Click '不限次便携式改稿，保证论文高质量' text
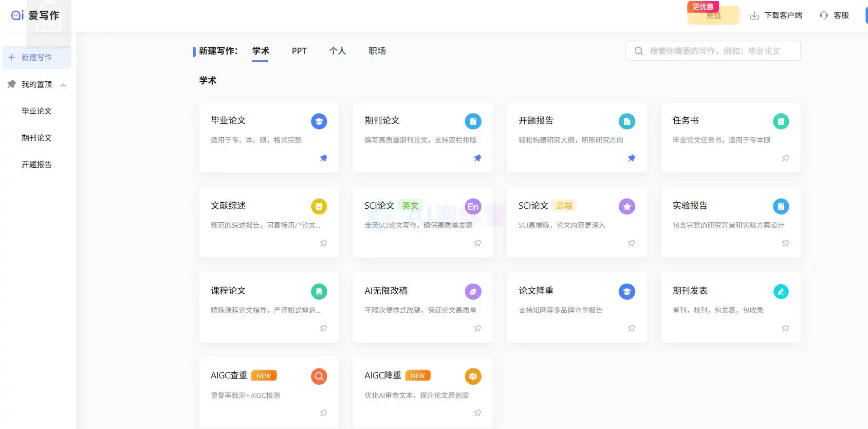The height and width of the screenshot is (429, 868). tap(421, 310)
